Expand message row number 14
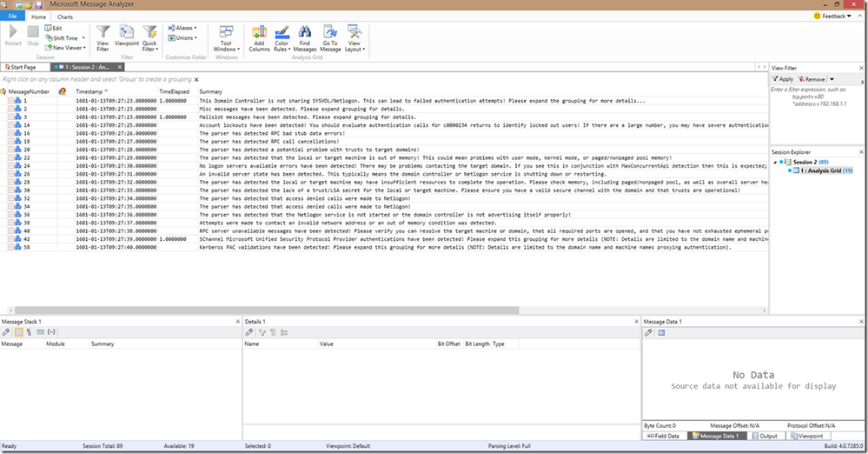Image resolution: width=868 pixels, height=454 pixels. pyautogui.click(x=10, y=125)
